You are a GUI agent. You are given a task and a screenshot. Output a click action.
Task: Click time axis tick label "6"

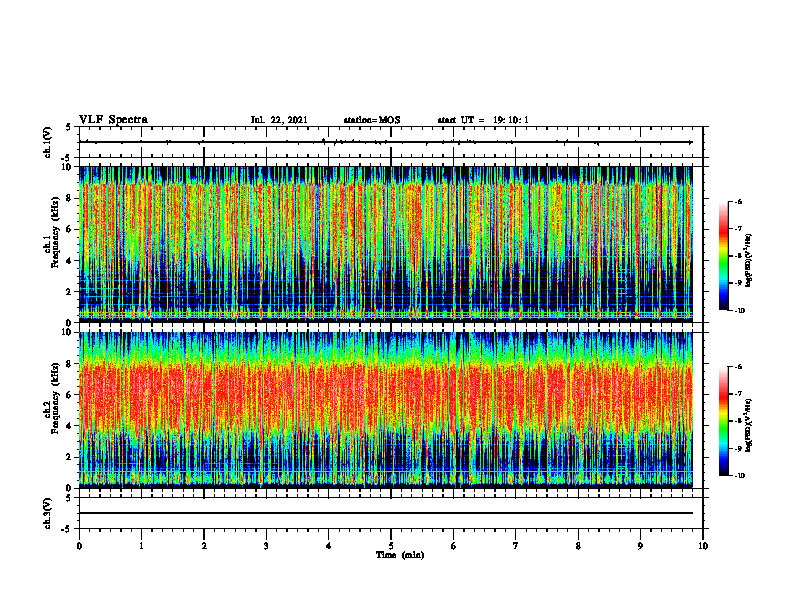point(454,546)
